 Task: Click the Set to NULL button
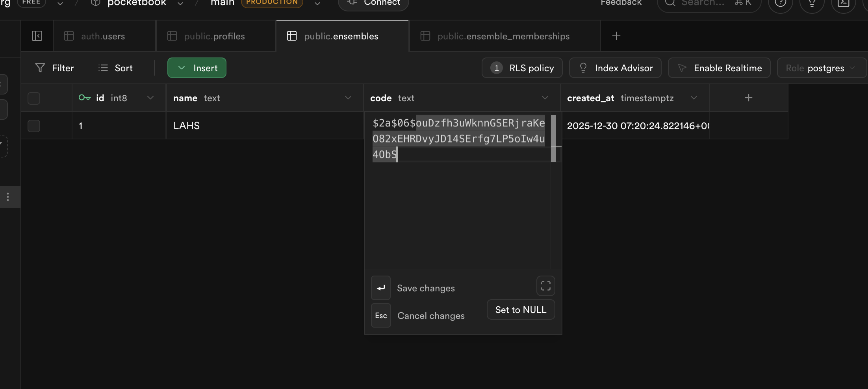[x=521, y=310]
